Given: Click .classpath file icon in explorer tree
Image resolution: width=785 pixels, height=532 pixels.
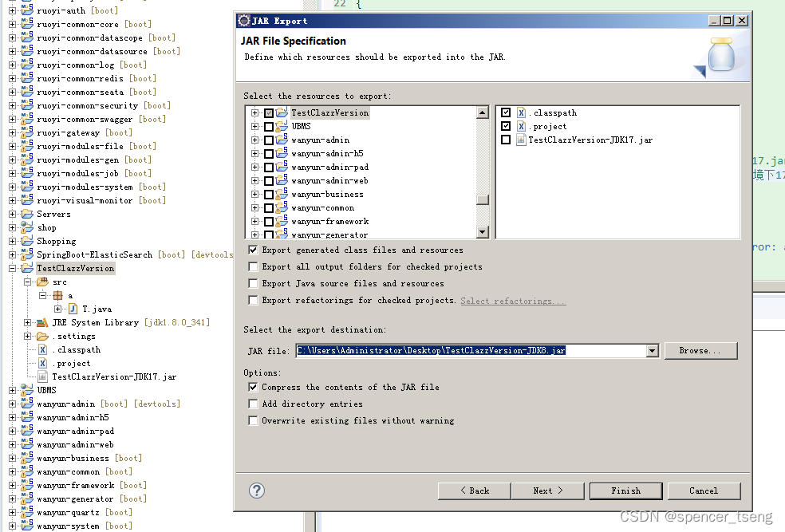Looking at the screenshot, I should click(42, 349).
